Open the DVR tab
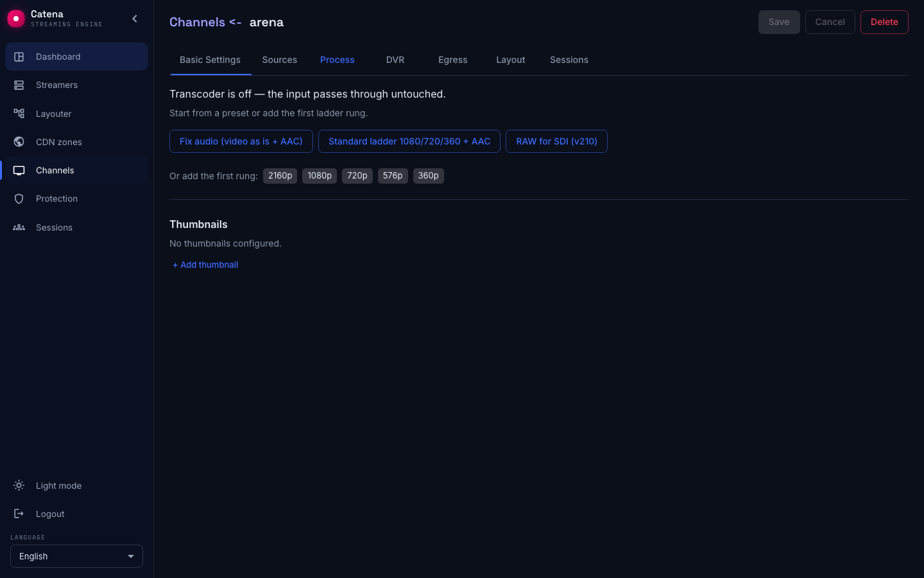The image size is (924, 578). pos(395,60)
